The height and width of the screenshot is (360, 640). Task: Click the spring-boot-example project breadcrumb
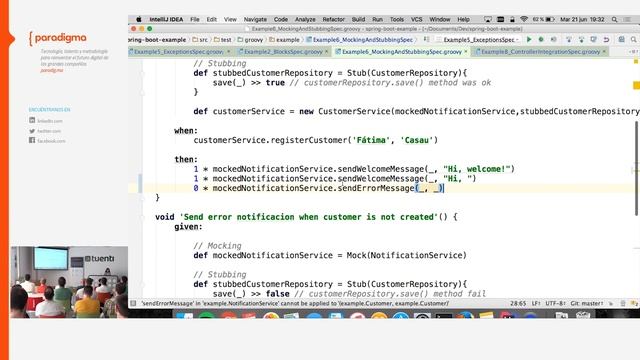point(157,40)
